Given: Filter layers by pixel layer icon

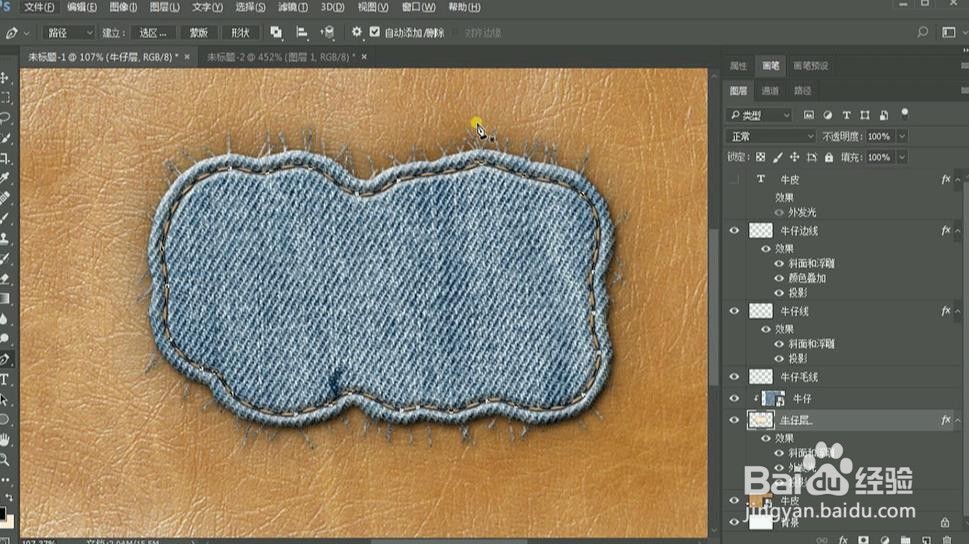Looking at the screenshot, I should coord(808,115).
